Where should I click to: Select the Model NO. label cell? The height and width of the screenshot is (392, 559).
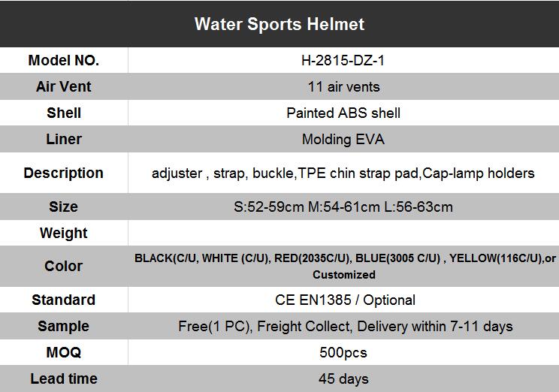(x=64, y=60)
